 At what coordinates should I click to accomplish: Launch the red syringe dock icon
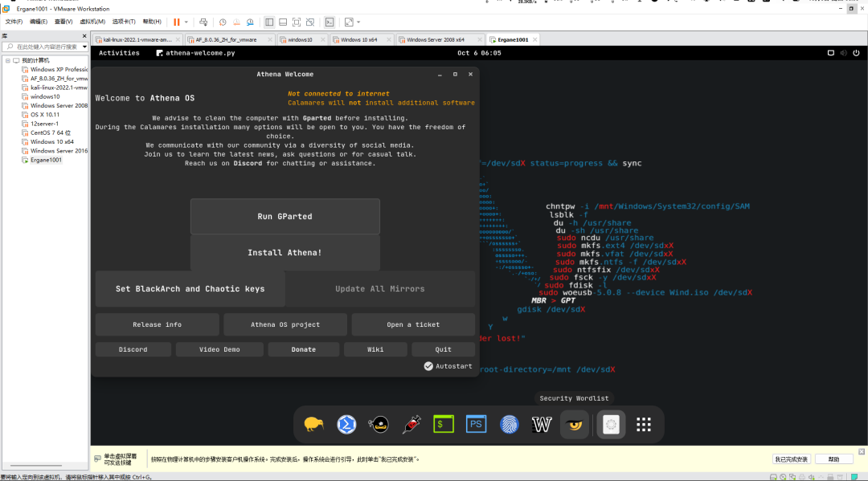tap(411, 425)
